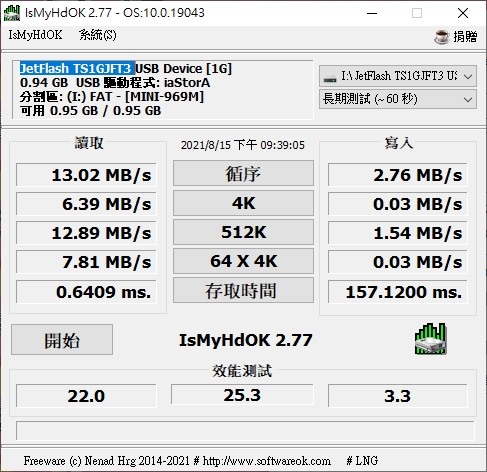Click the # LNG language link
The height and width of the screenshot is (472, 487).
click(362, 461)
